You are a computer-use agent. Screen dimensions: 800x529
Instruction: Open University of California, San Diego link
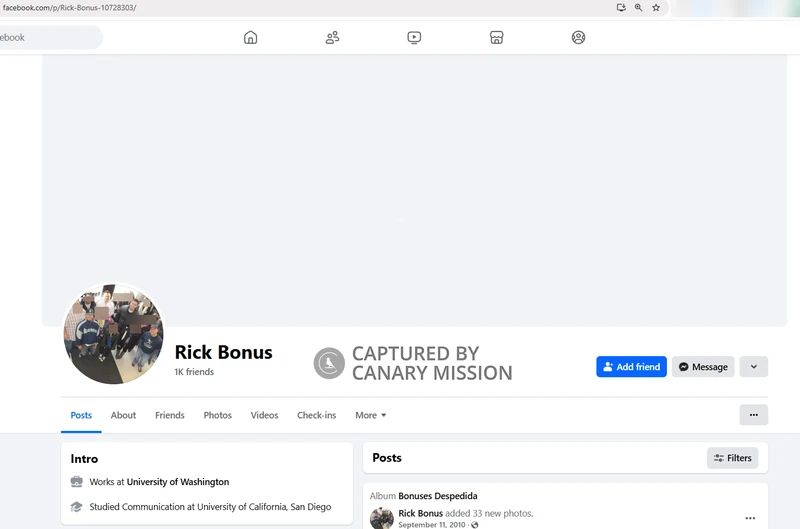coord(264,507)
